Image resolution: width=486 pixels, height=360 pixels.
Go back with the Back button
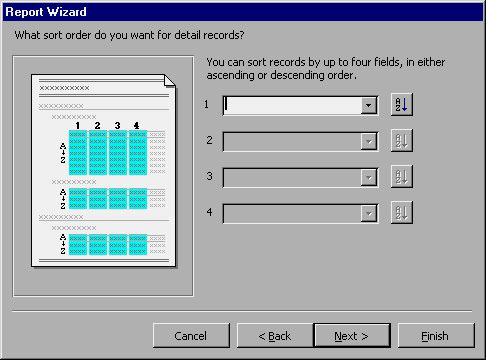pos(275,335)
